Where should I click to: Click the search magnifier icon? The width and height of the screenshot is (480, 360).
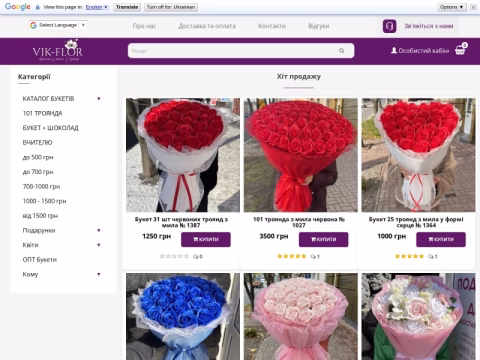tap(342, 51)
